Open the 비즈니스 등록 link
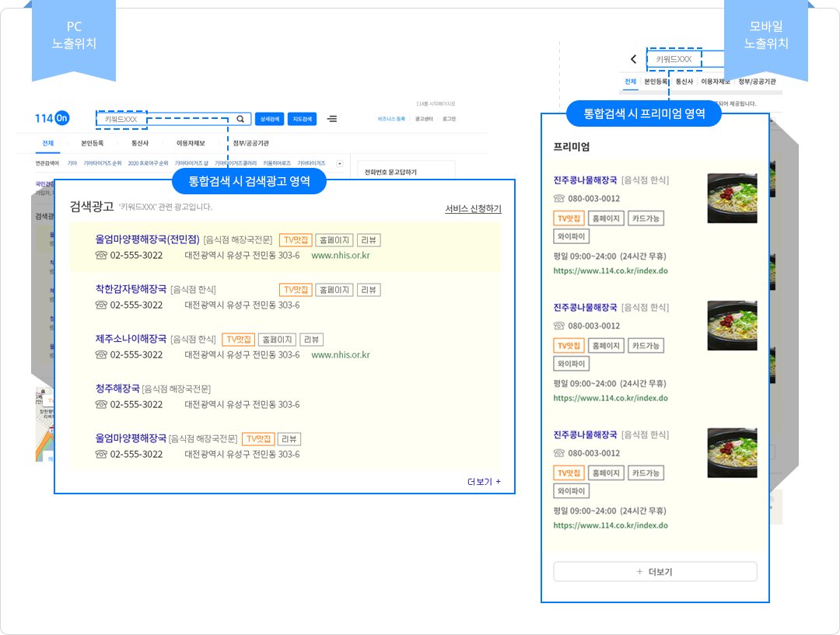Image resolution: width=840 pixels, height=635 pixels. (x=391, y=119)
